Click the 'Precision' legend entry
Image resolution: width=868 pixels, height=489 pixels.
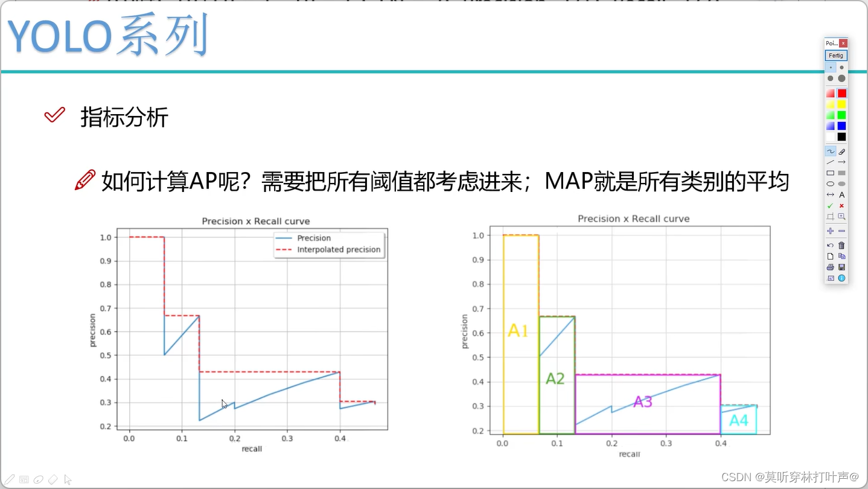314,238
